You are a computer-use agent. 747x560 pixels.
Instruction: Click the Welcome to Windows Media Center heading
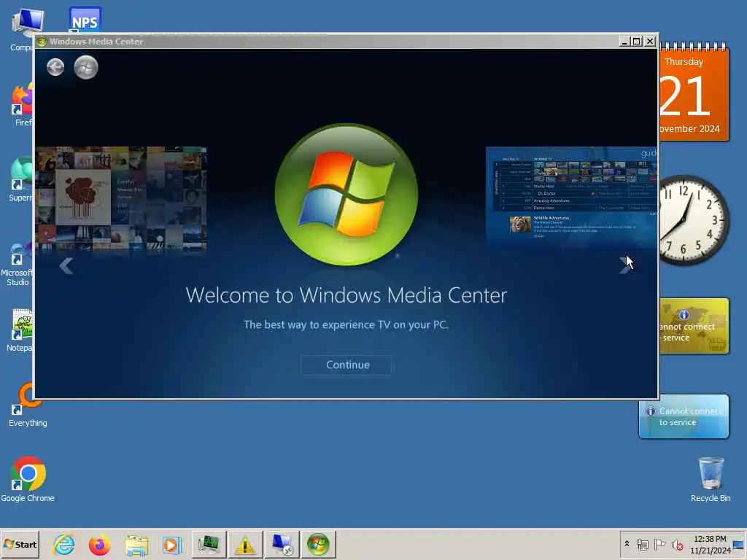click(x=347, y=295)
